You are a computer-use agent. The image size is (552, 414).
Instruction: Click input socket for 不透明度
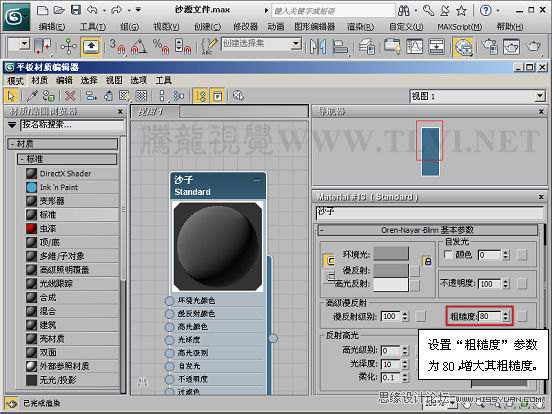[x=170, y=379]
